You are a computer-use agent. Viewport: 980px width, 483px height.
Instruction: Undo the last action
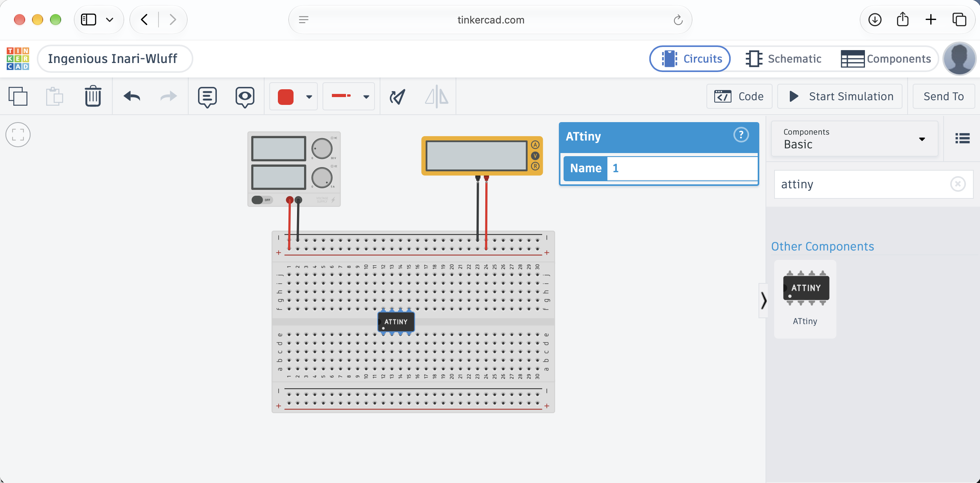pos(132,96)
